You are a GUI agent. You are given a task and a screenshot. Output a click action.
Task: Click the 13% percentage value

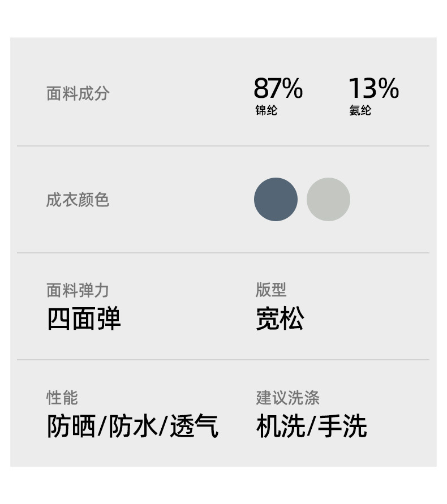(373, 89)
